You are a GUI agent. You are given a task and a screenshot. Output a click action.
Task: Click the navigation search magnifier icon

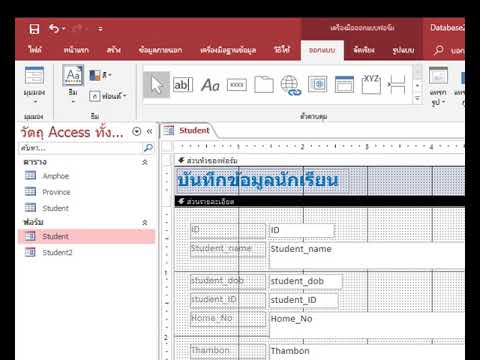coord(148,148)
